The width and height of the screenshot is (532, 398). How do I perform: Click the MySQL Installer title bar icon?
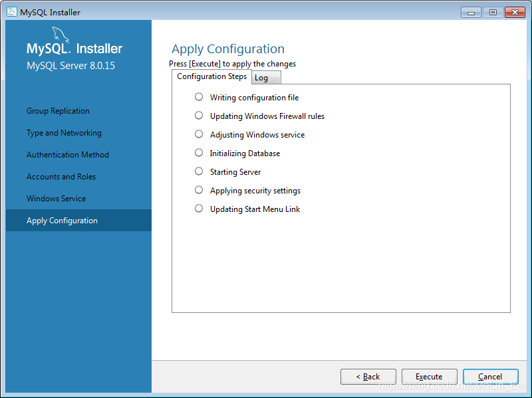click(x=11, y=12)
